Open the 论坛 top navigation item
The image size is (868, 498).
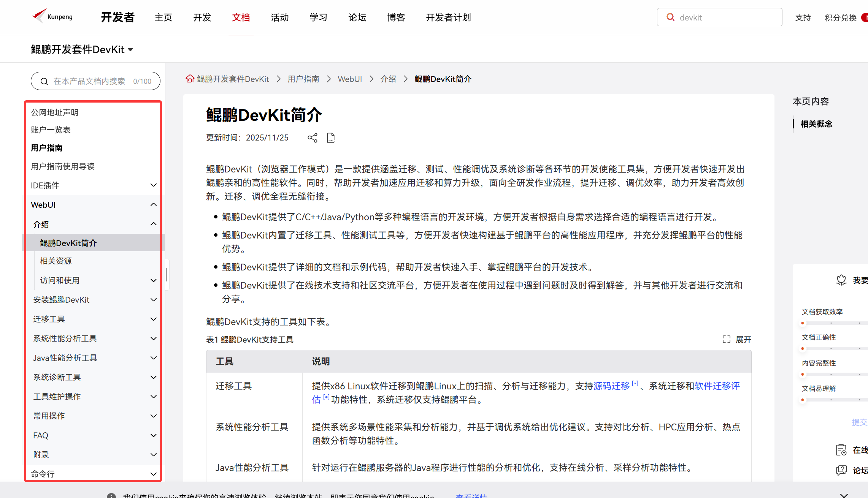pyautogui.click(x=357, y=17)
